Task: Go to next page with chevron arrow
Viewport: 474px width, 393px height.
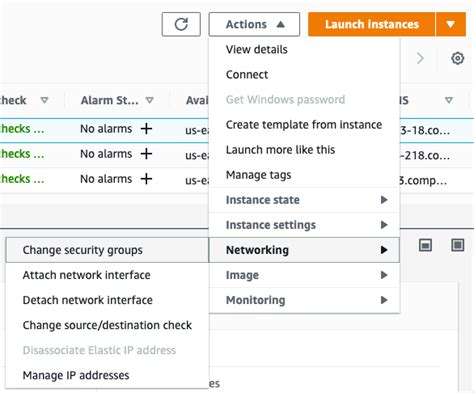Action: click(x=420, y=58)
